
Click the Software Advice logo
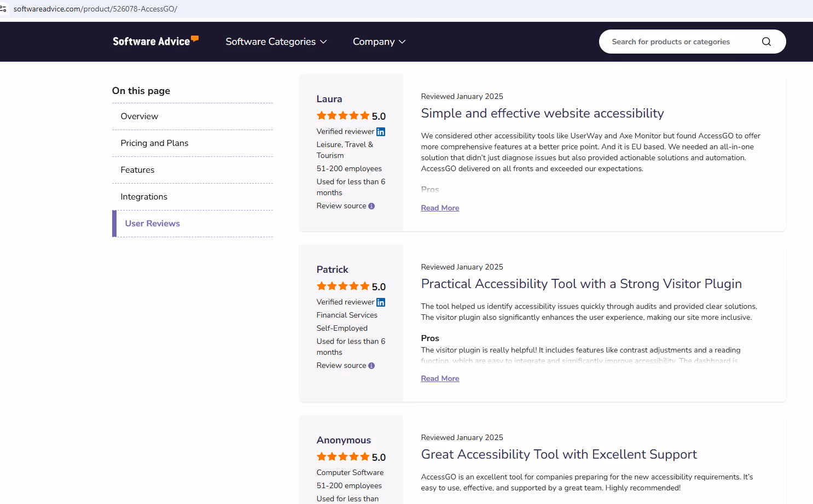click(x=155, y=41)
